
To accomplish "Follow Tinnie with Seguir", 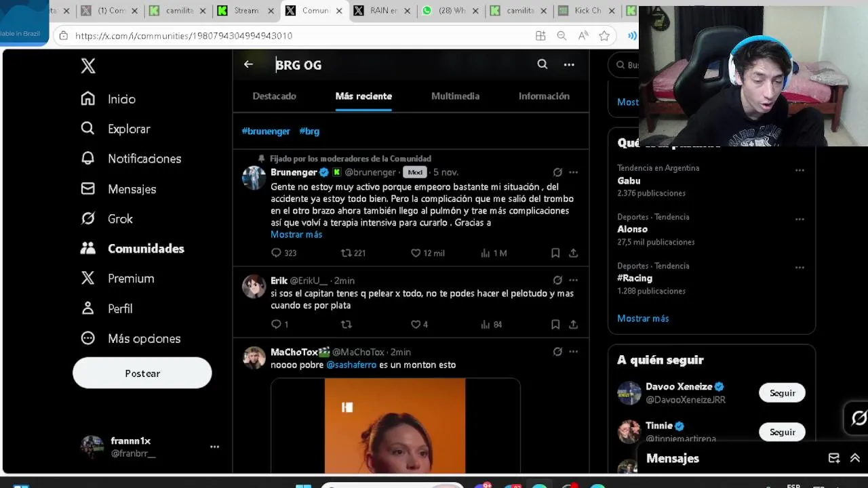I will click(x=782, y=432).
